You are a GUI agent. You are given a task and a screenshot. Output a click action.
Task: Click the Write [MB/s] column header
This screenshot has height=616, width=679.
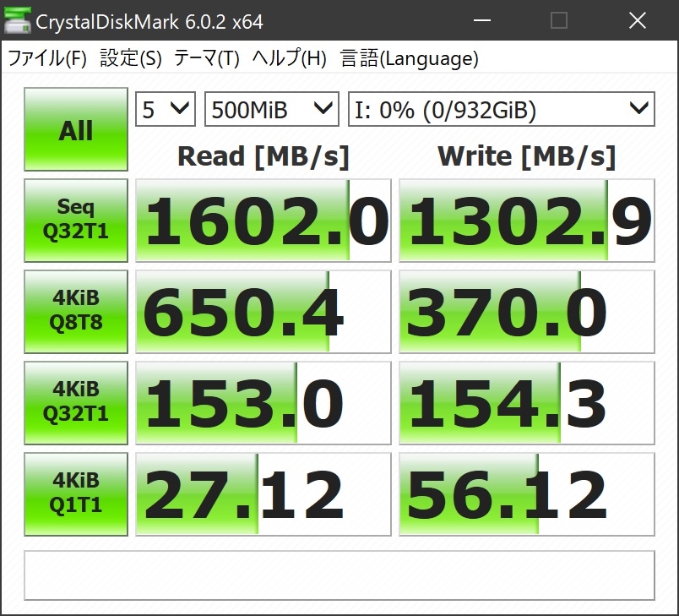(527, 156)
